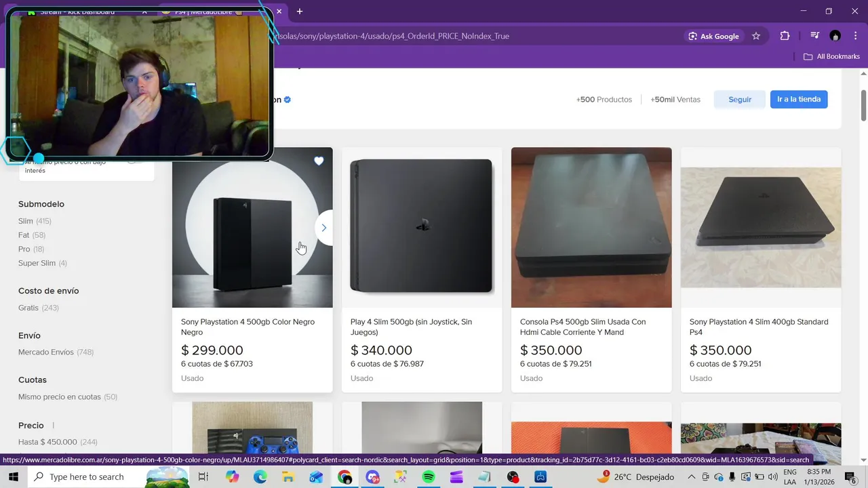Screen dimensions: 868x488
Task: Favorite the Sony Playstation 4 500gb listing heart
Action: tap(319, 161)
